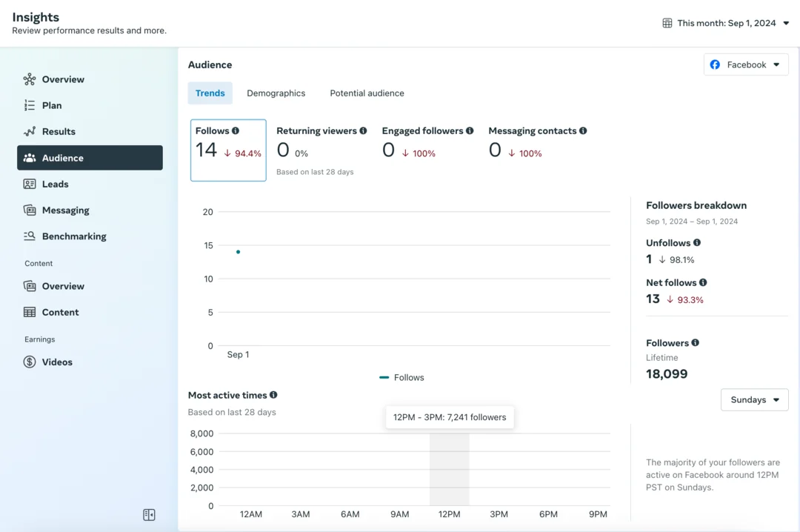Click info icon next to Engaged followers

pos(470,130)
